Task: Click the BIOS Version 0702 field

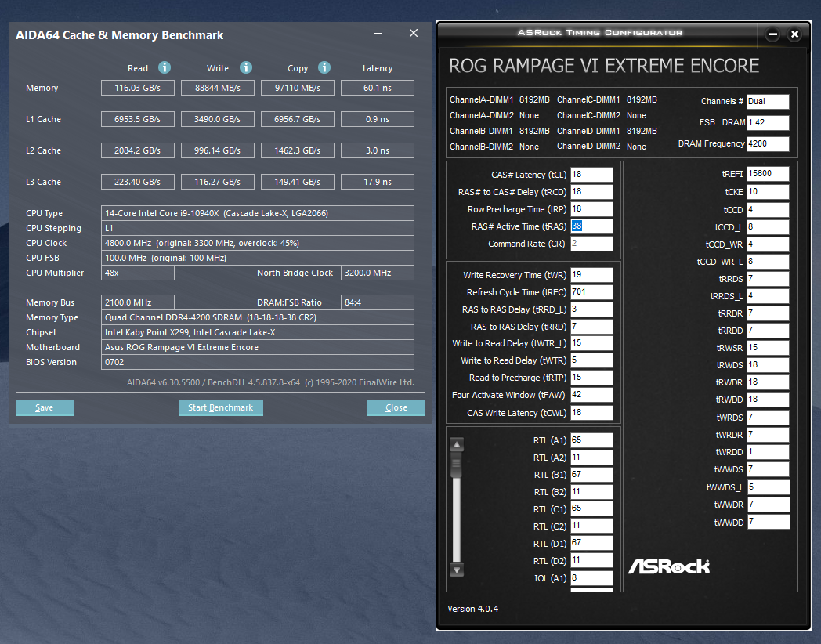Action: [x=258, y=362]
